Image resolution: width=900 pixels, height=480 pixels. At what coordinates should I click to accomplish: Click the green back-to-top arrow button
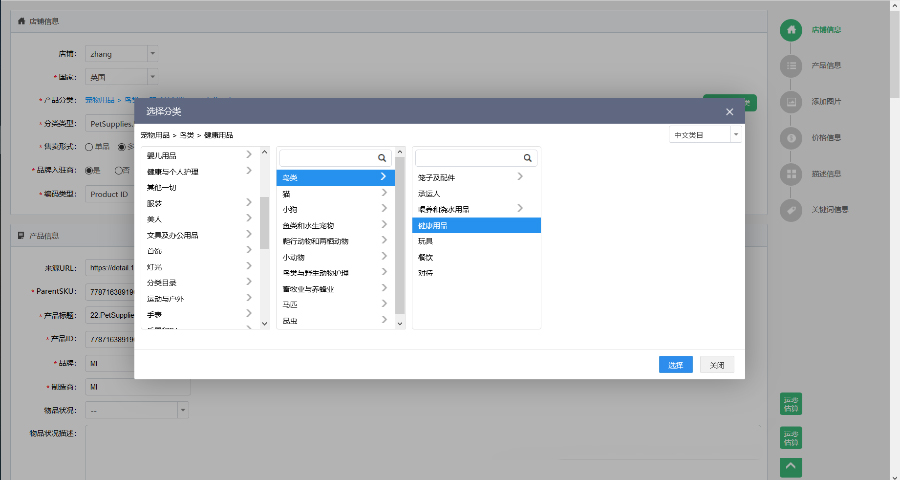point(791,467)
